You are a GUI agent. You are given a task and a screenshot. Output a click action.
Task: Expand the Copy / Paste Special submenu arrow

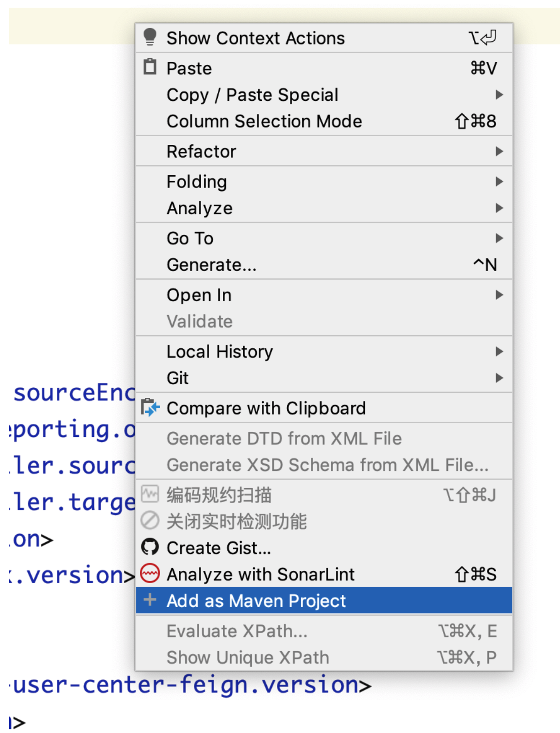(x=499, y=94)
